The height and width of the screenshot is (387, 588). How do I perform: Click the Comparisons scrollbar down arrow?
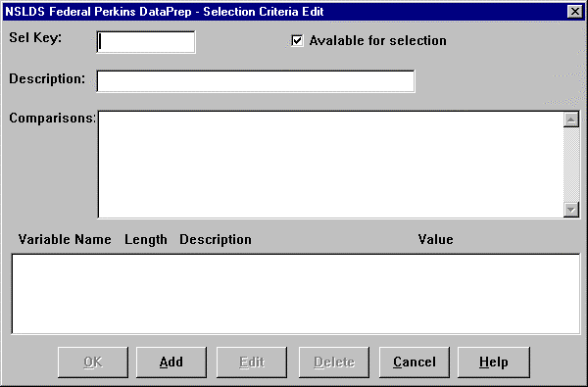(x=571, y=210)
